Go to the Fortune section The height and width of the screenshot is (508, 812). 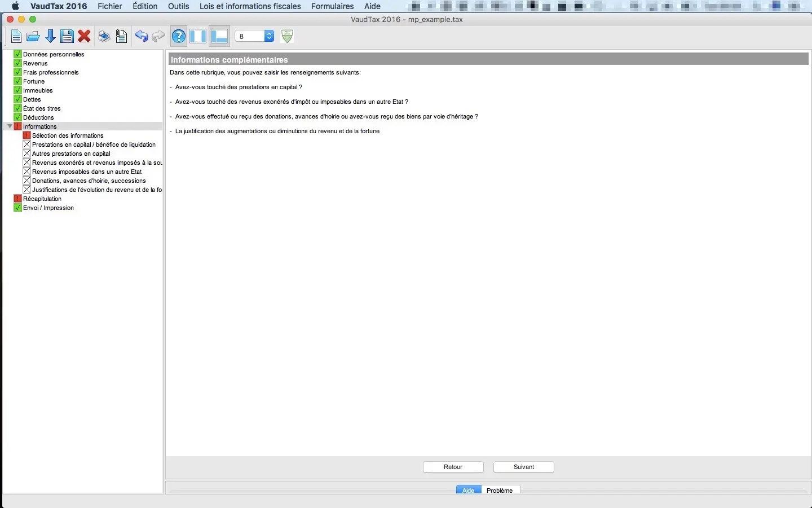[x=34, y=81]
